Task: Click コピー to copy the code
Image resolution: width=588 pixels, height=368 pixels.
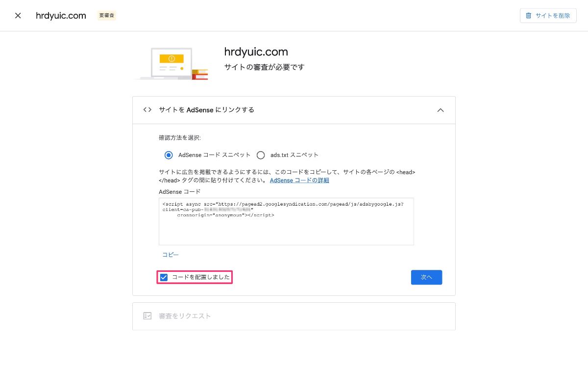Action: point(171,255)
